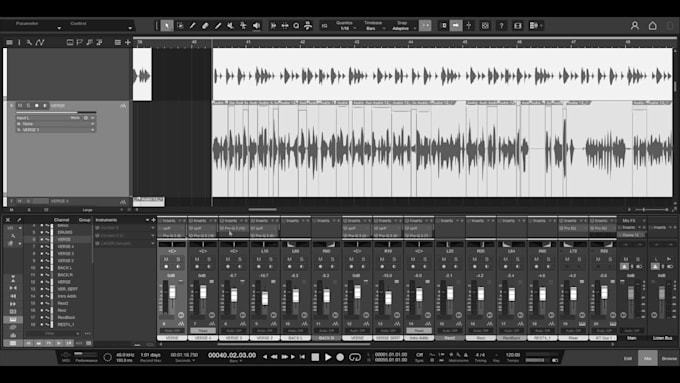Click the tempo value 120.00
The height and width of the screenshot is (383, 680).
tap(513, 355)
